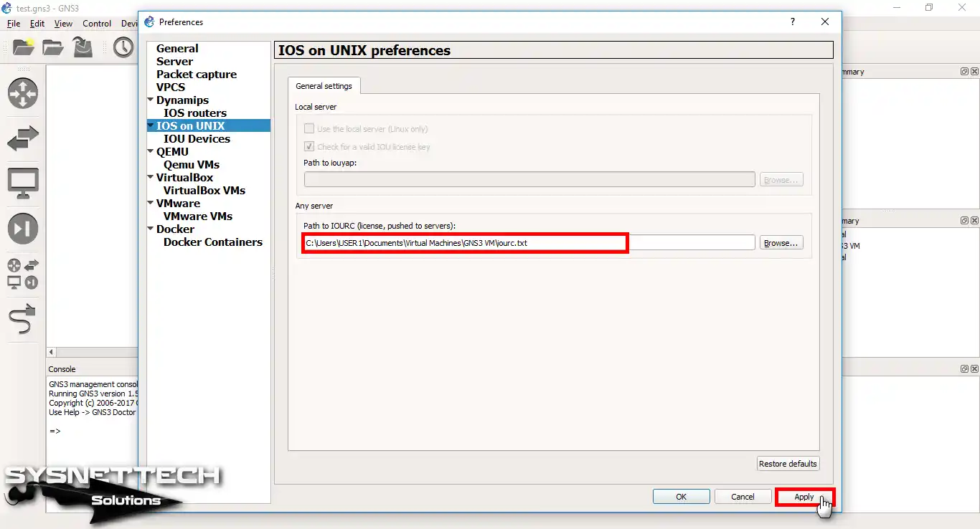This screenshot has height=529, width=980.
Task: Open IOS routers preferences
Action: click(x=195, y=113)
